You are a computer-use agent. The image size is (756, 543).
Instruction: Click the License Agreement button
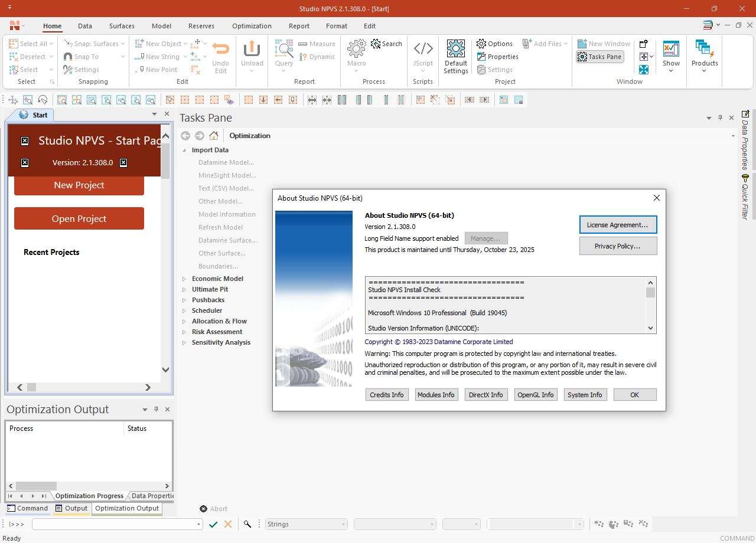tap(618, 225)
